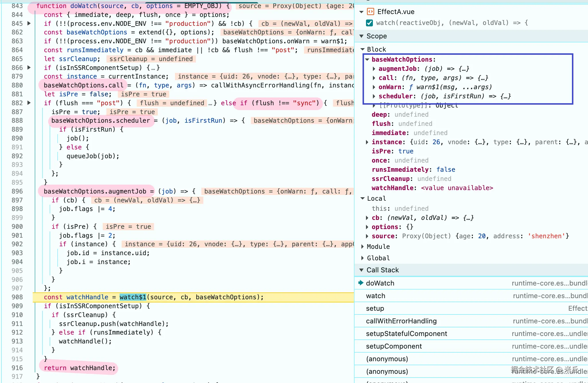Expand the Module scope
This screenshot has width=588, height=383.
pyautogui.click(x=362, y=247)
